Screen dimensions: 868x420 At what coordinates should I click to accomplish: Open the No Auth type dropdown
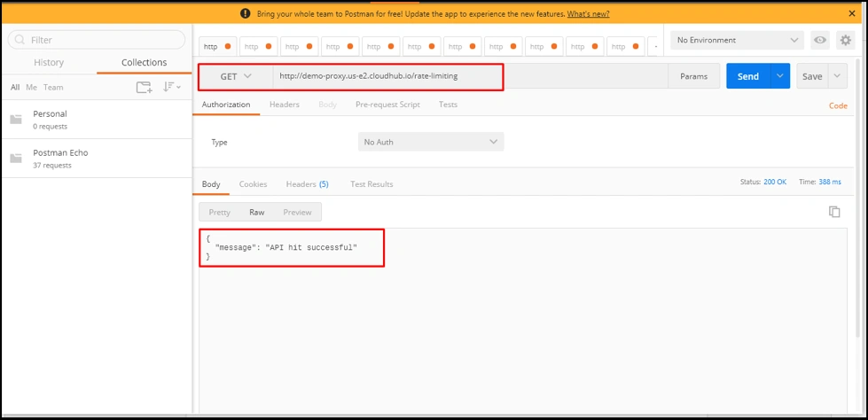click(x=431, y=142)
